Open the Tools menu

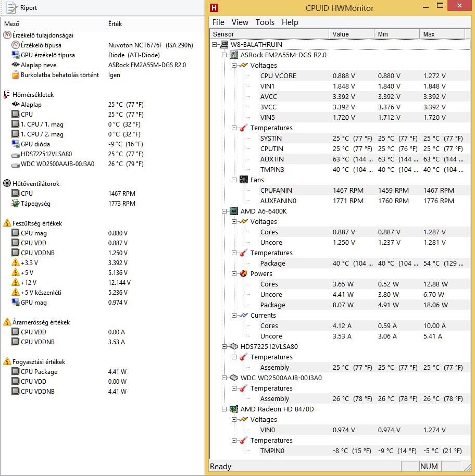click(265, 22)
